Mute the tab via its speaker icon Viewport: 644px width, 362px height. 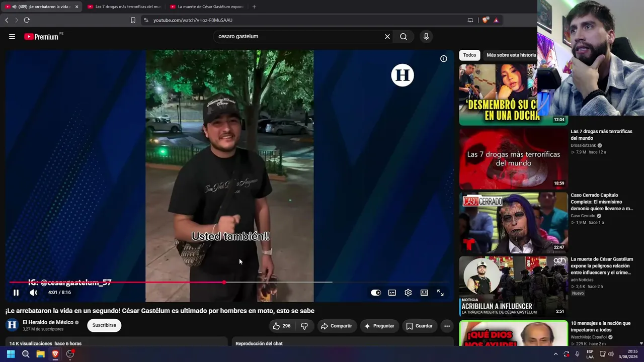pos(14,7)
